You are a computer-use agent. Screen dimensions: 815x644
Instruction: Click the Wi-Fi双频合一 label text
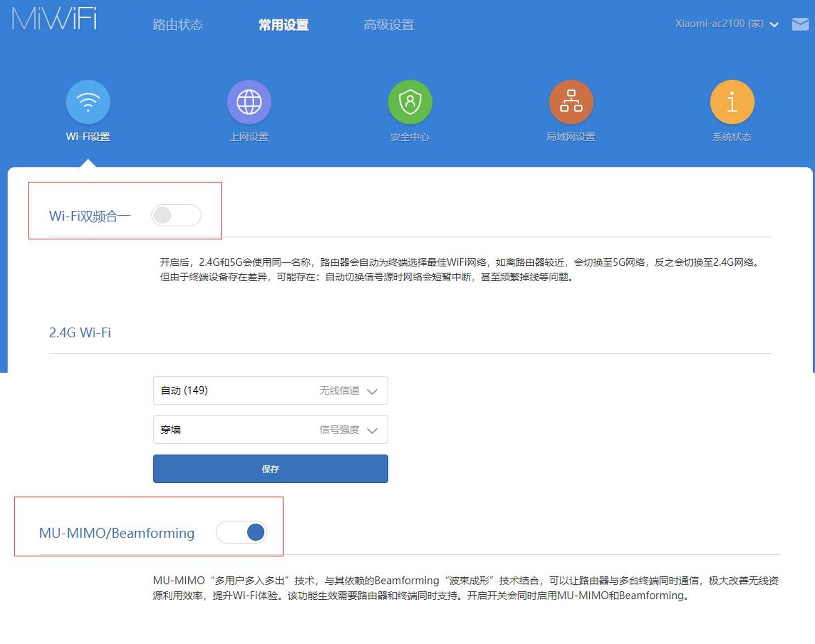pos(90,216)
